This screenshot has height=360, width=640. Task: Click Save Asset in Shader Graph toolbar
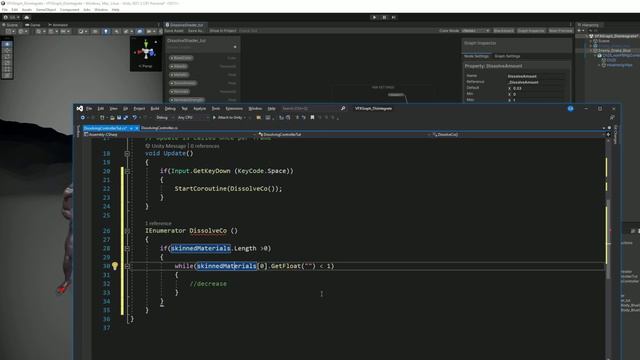pyautogui.click(x=174, y=31)
